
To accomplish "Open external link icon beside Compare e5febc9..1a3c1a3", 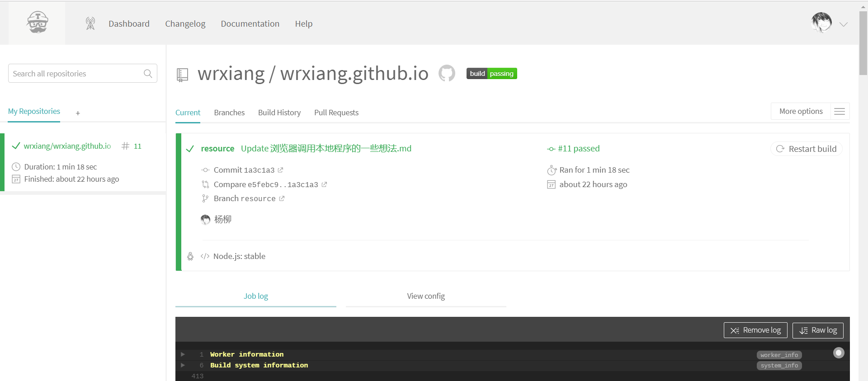I will [324, 184].
